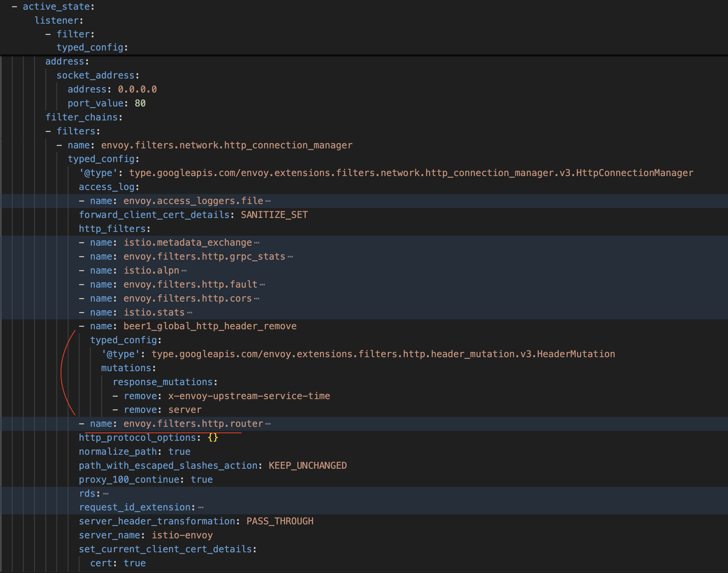Unfold envoy.filters.http.fault ellipsis marker
This screenshot has height=573, width=728.
262,285
